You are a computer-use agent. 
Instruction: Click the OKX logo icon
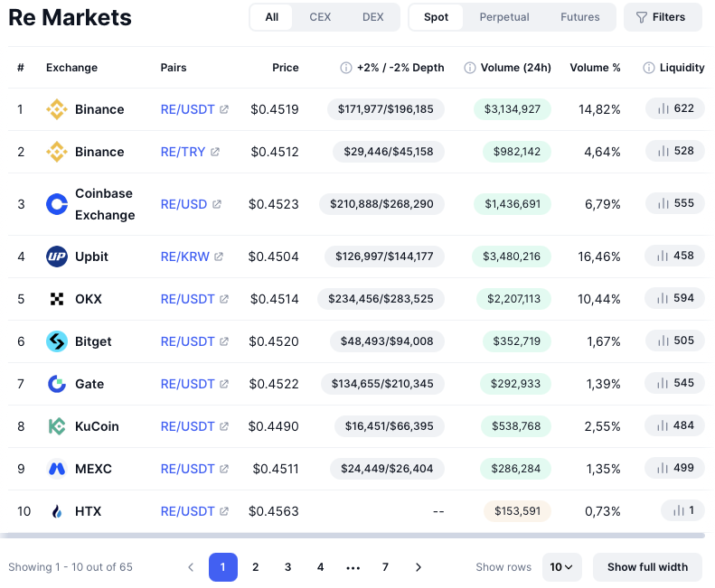(x=57, y=299)
